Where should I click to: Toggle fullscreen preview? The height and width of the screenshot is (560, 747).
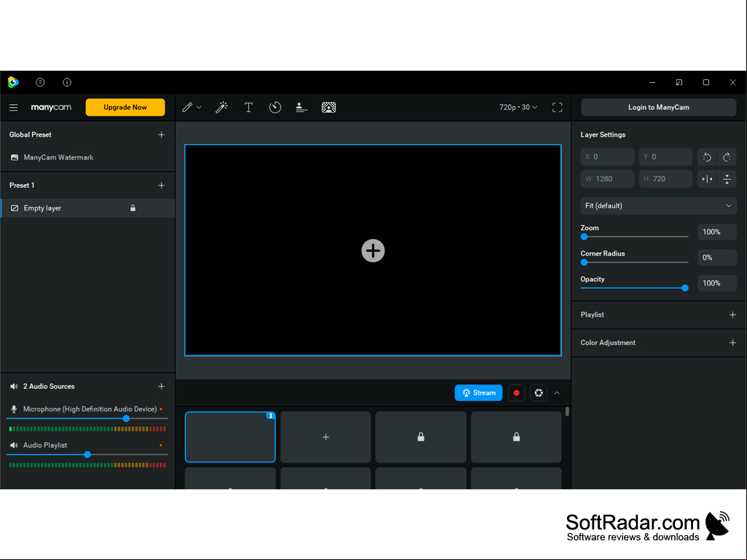558,108
